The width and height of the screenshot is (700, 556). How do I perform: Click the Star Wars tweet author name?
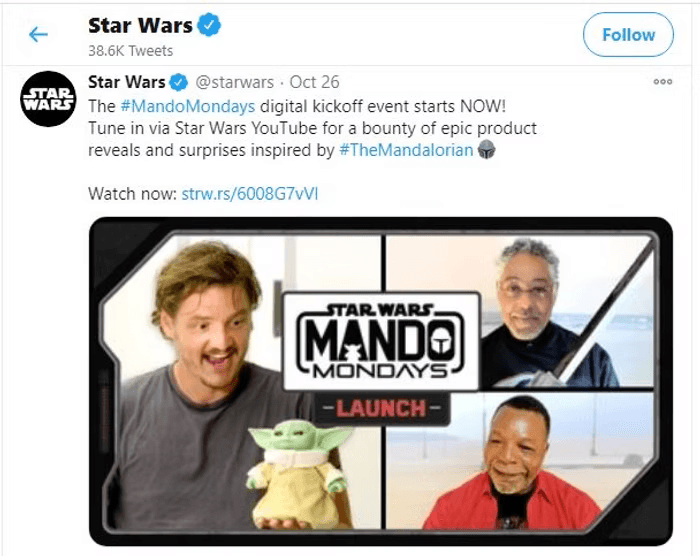pyautogui.click(x=126, y=82)
